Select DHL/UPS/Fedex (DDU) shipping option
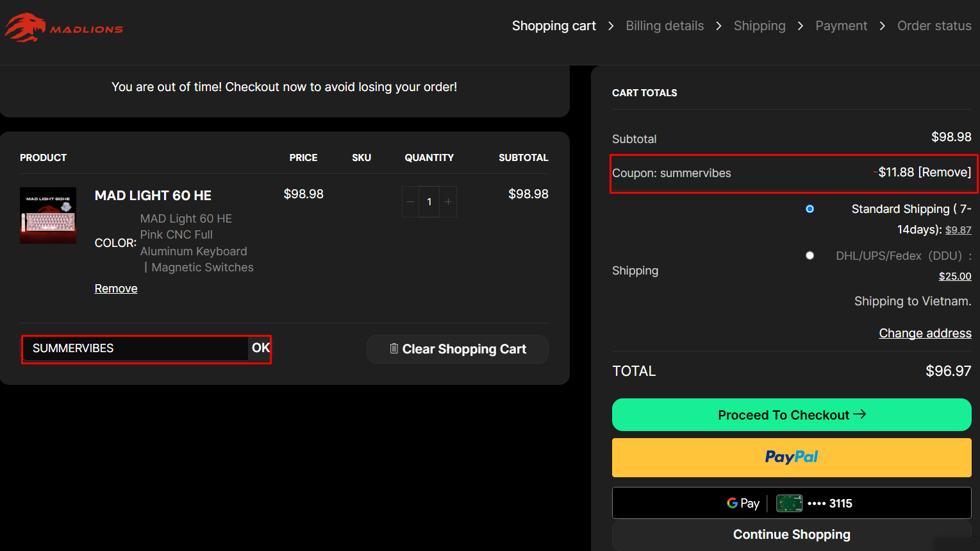Viewport: 980px width, 551px height. tap(810, 255)
